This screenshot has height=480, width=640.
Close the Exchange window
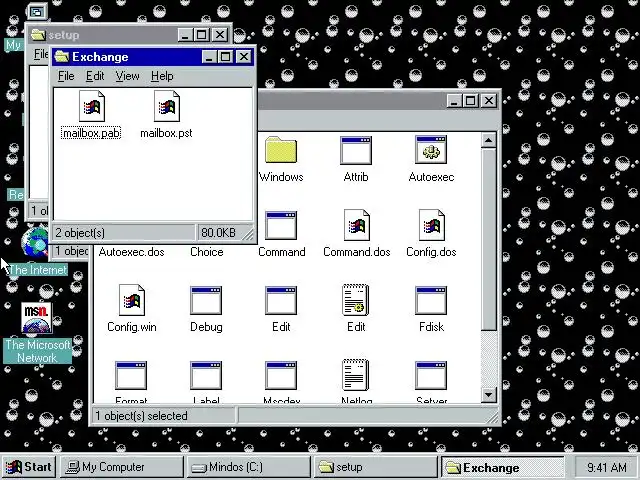pyautogui.click(x=244, y=56)
